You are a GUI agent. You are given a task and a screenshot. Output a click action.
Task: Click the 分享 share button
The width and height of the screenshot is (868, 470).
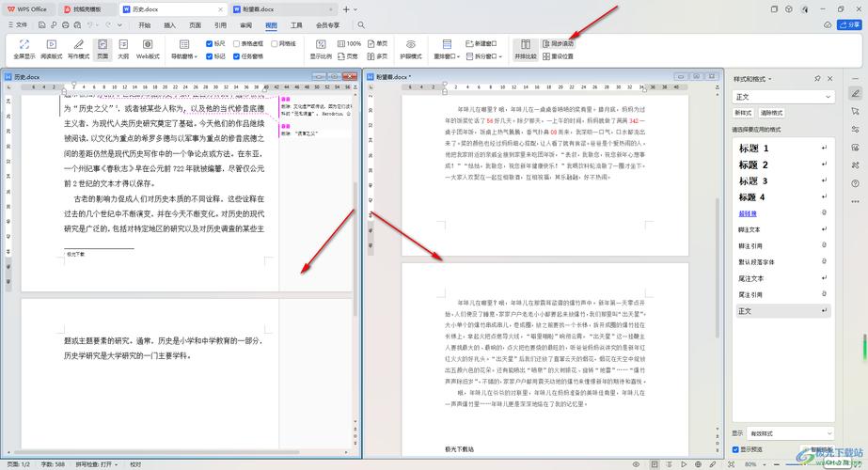tap(850, 25)
